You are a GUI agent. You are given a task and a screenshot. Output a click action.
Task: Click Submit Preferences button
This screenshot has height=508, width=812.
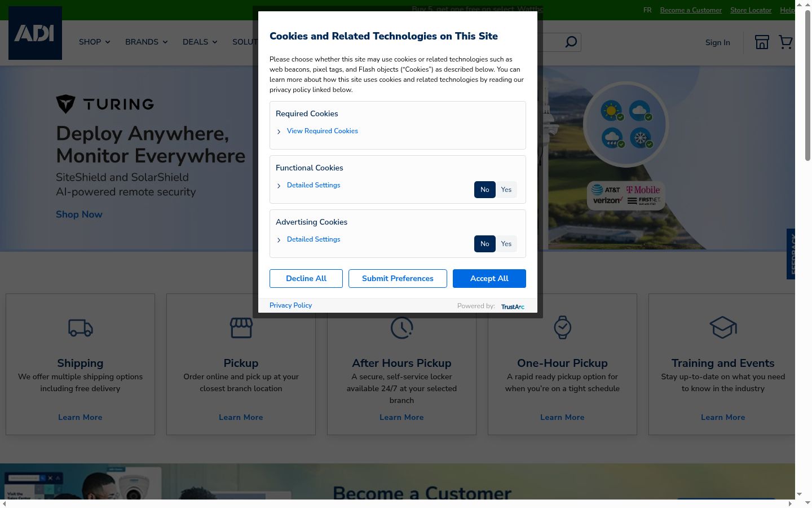[398, 278]
